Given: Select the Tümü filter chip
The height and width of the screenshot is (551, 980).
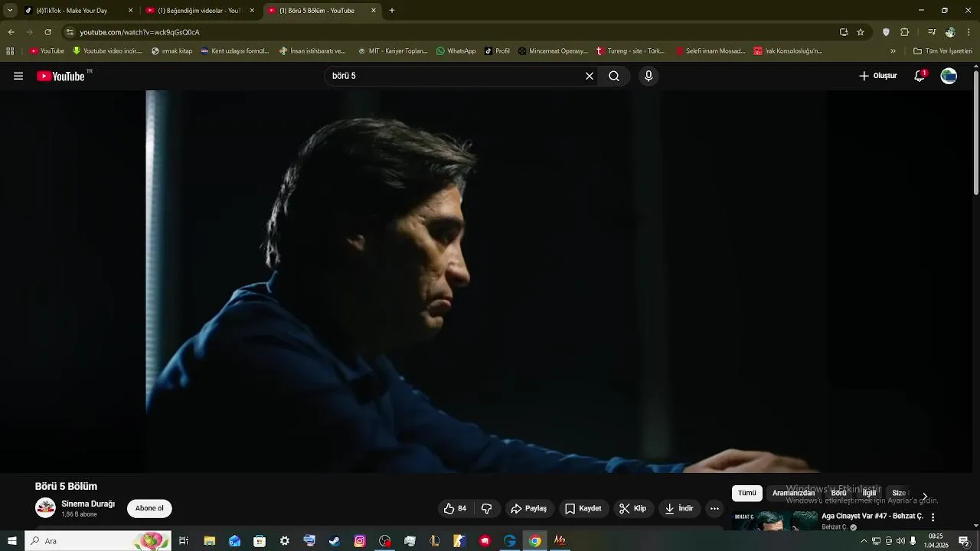Looking at the screenshot, I should pos(746,494).
